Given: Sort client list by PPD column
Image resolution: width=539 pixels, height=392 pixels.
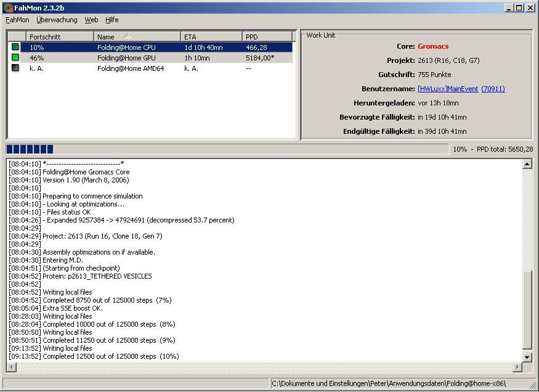Looking at the screenshot, I should click(267, 36).
